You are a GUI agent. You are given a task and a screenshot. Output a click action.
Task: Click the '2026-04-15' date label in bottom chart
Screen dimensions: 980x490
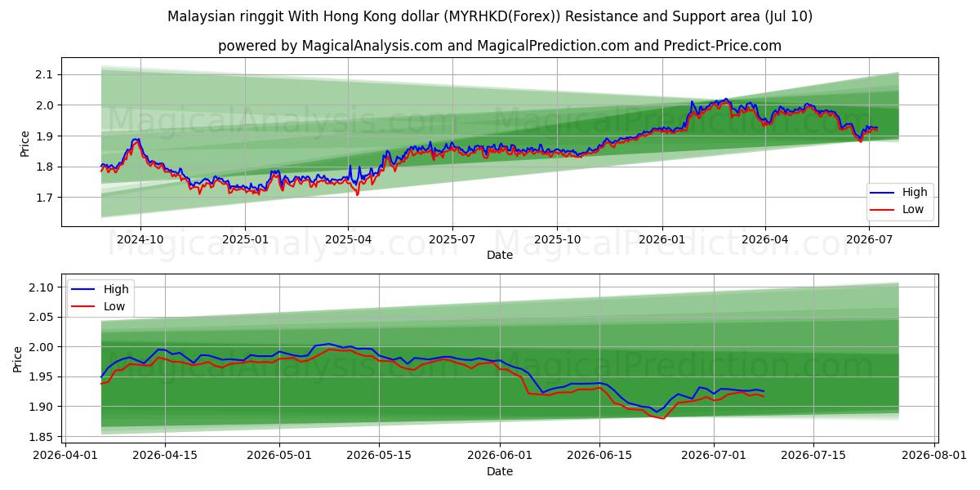click(x=165, y=455)
